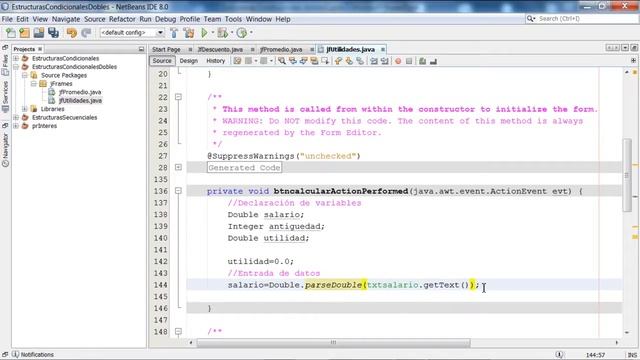Expand the prInteres project node

pos(16,126)
